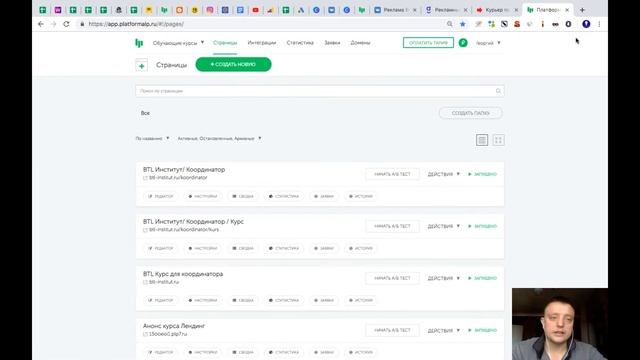The height and width of the screenshot is (360, 640).
Task: Click the Оплатить тариф button
Action: click(428, 43)
